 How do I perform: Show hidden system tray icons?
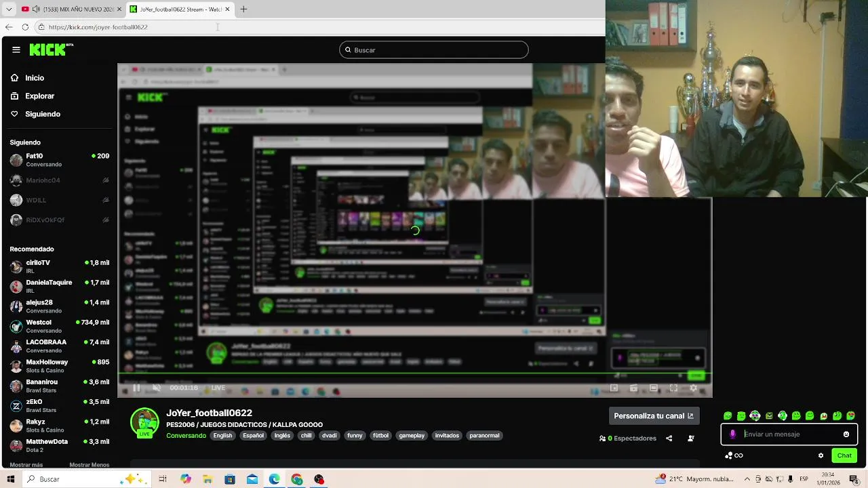(x=747, y=479)
